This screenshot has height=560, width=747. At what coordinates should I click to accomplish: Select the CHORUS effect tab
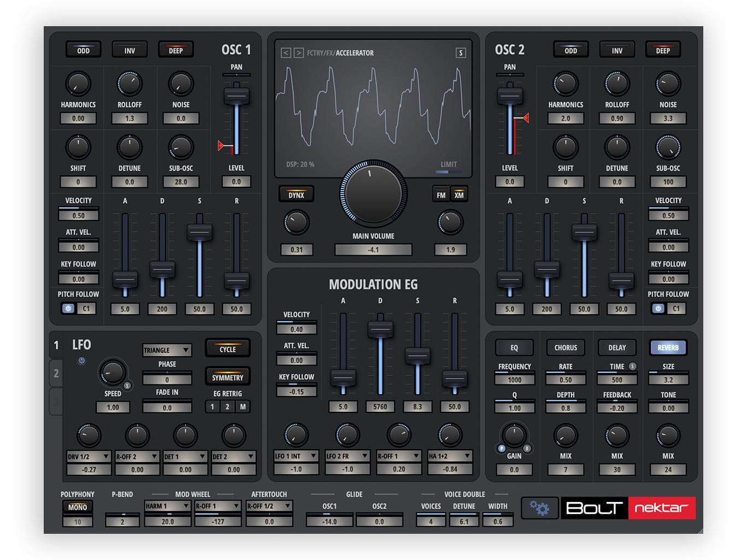coord(565,347)
